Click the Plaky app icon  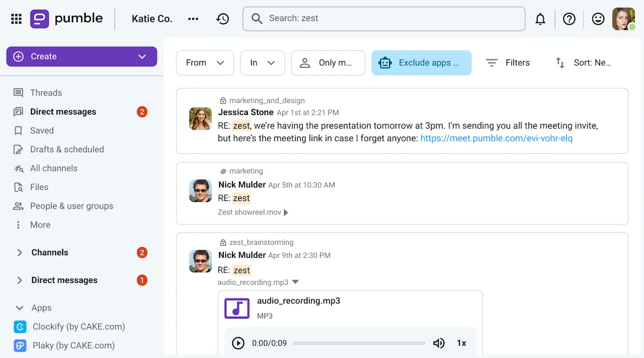pos(20,345)
